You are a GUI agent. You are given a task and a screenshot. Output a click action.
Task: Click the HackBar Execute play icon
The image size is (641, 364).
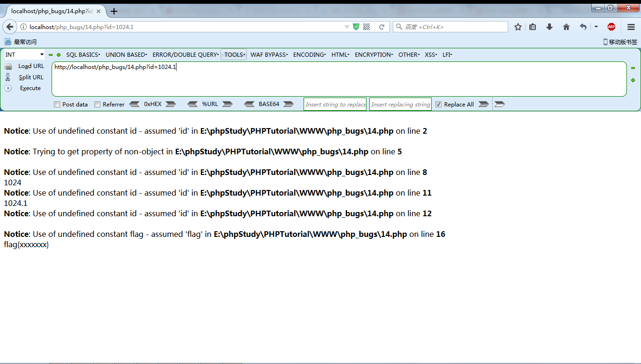pyautogui.click(x=8, y=88)
